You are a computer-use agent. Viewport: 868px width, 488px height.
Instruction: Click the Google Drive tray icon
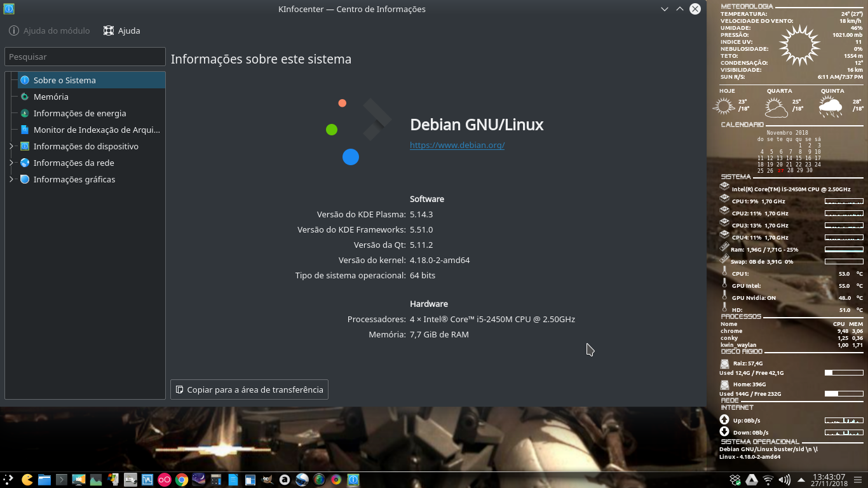tap(751, 480)
